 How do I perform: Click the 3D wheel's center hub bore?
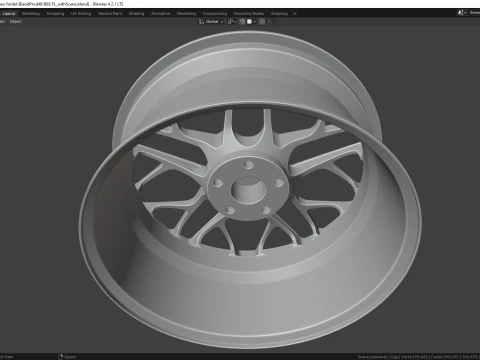tap(249, 190)
